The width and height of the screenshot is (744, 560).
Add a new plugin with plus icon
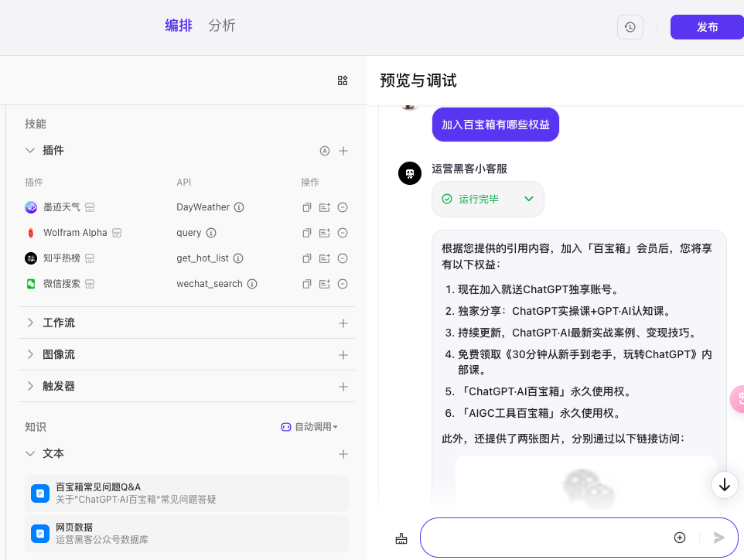point(343,151)
